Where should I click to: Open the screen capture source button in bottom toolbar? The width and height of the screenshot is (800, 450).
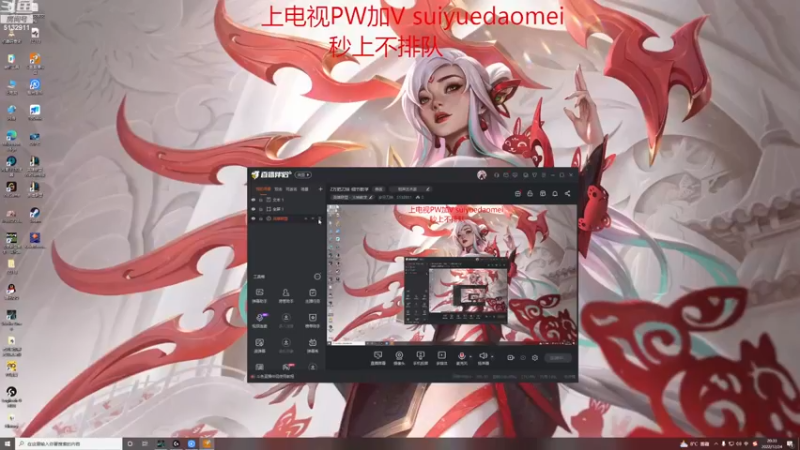(378, 358)
